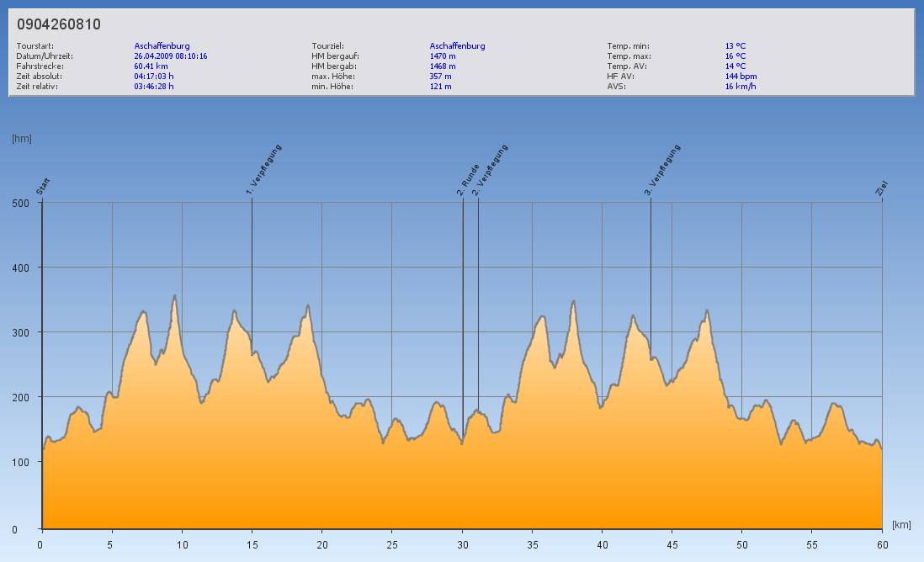Select the Zeit absolut value 04:17:03 h
924x562 pixels.
coord(154,77)
